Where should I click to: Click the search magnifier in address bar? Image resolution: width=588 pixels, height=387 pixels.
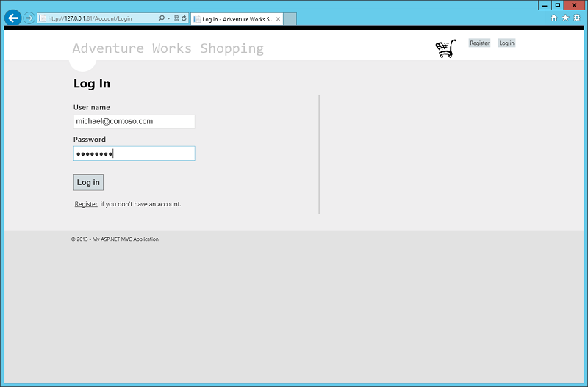[161, 18]
